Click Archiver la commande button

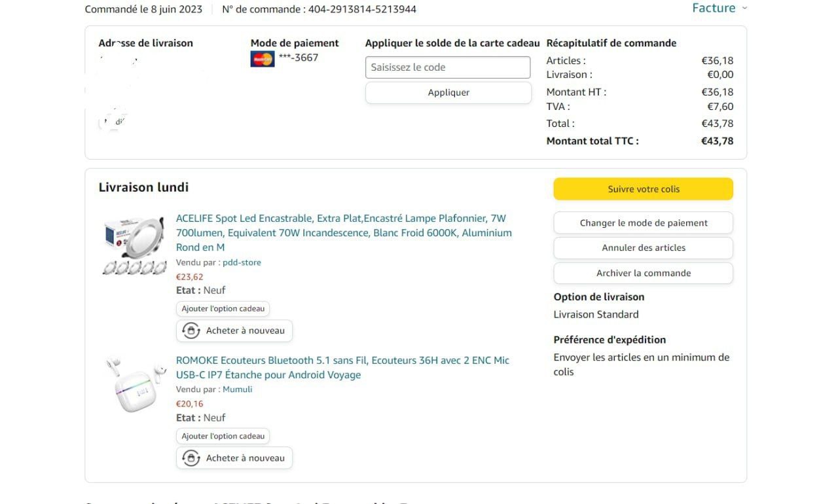point(643,273)
